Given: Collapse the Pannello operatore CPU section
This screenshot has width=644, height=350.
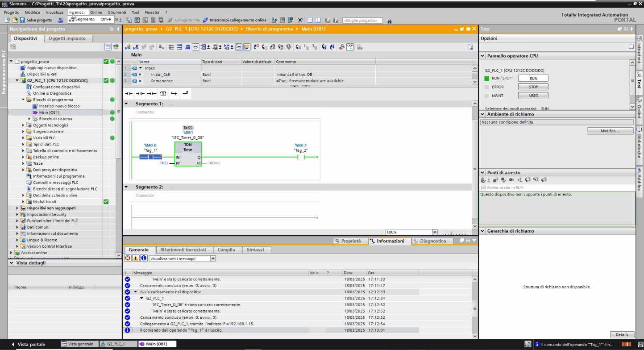Looking at the screenshot, I should click(x=483, y=56).
